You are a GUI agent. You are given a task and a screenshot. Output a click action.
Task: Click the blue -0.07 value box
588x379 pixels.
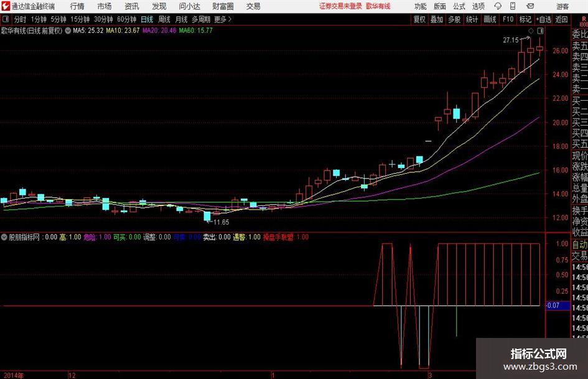558,306
